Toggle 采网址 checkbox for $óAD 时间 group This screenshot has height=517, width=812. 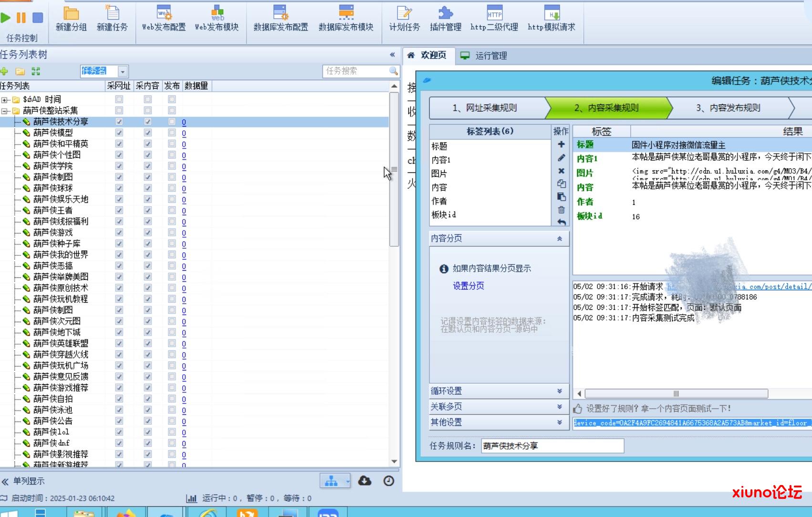119,99
